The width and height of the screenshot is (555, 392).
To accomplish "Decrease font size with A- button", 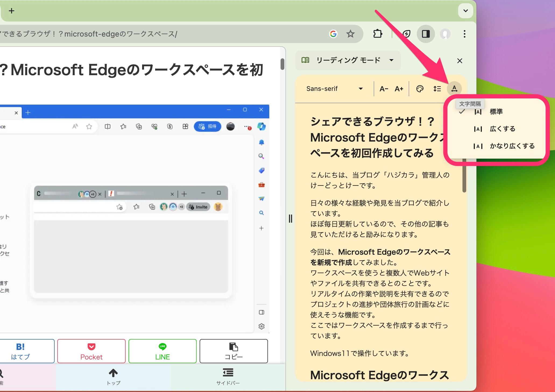I will [x=384, y=89].
